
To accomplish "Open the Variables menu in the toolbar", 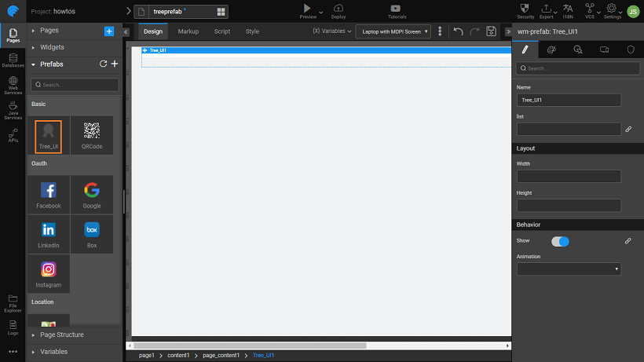I will pos(332,31).
